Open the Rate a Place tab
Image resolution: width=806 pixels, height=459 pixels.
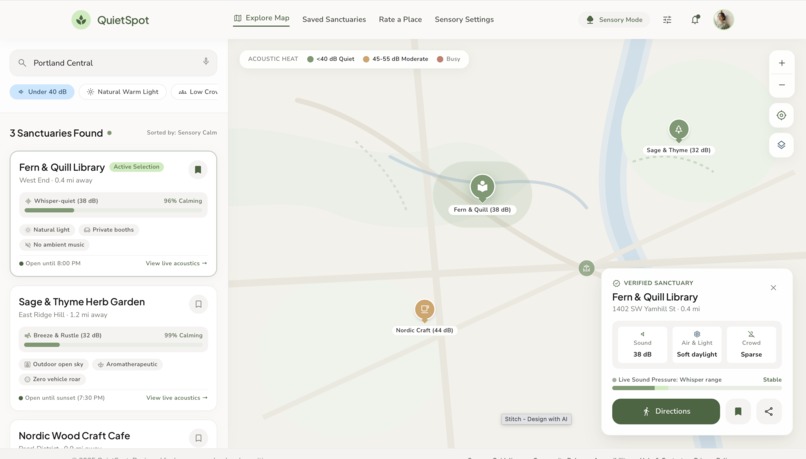point(400,20)
